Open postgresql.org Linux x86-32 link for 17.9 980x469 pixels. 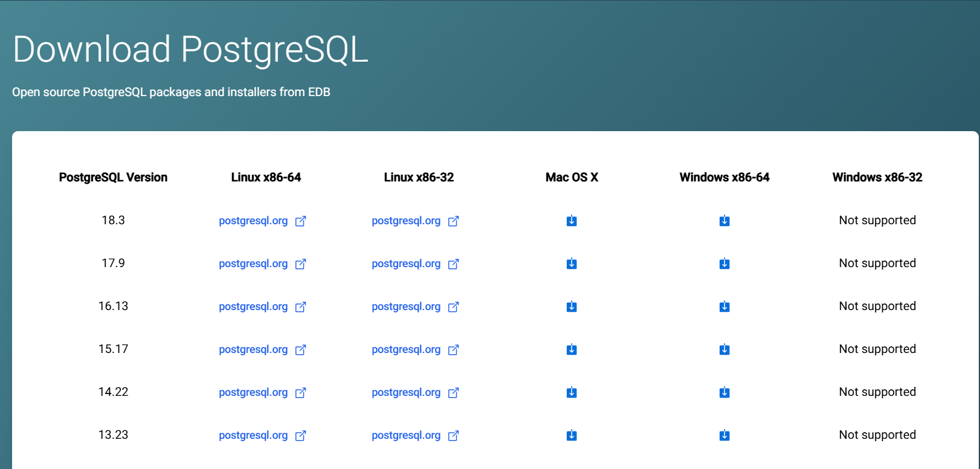[x=415, y=264]
